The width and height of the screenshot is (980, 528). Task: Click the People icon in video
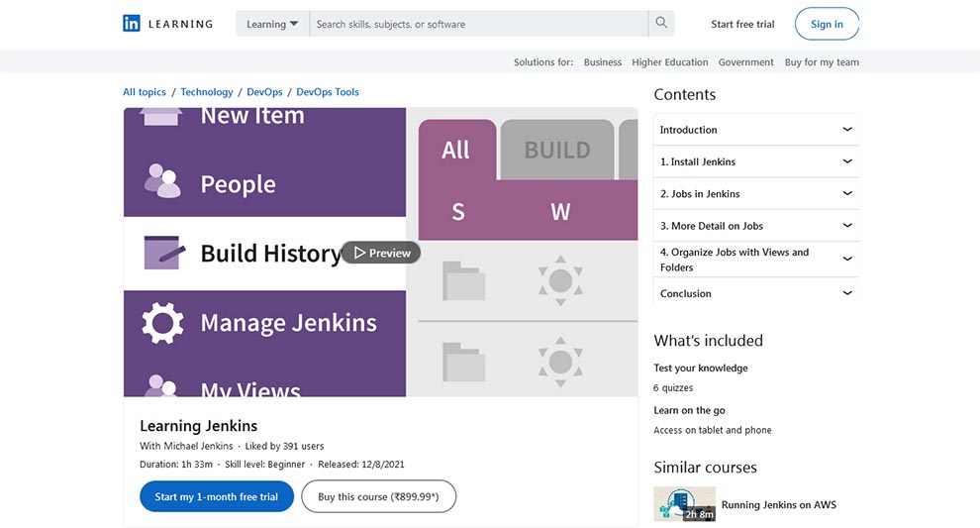162,181
